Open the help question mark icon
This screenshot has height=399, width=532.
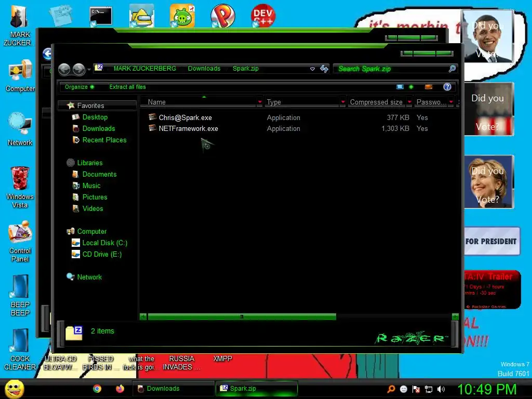(x=447, y=87)
